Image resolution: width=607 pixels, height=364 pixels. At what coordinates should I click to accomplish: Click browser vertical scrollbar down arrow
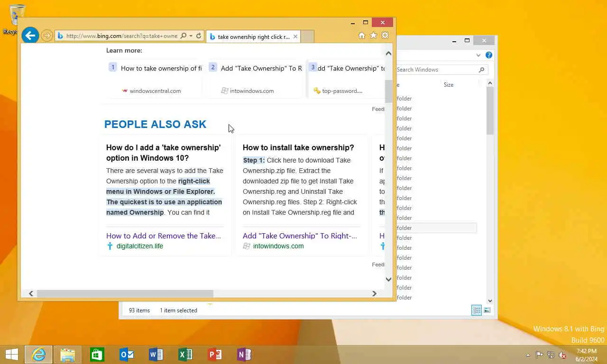[x=388, y=279]
